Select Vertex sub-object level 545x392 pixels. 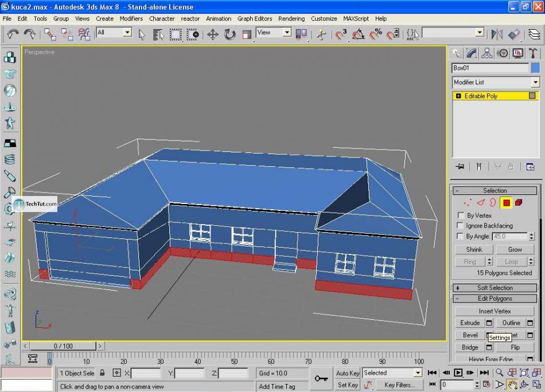pos(468,202)
